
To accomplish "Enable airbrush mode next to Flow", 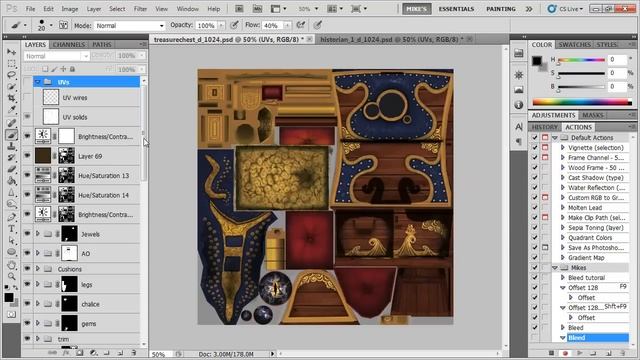I will coord(301,25).
